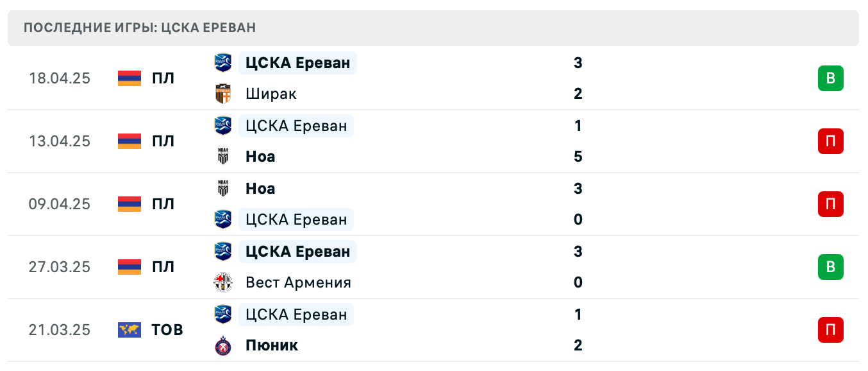Click the Ноа club logo from 13.04.25 match
The width and height of the screenshot is (868, 371).
tap(224, 157)
